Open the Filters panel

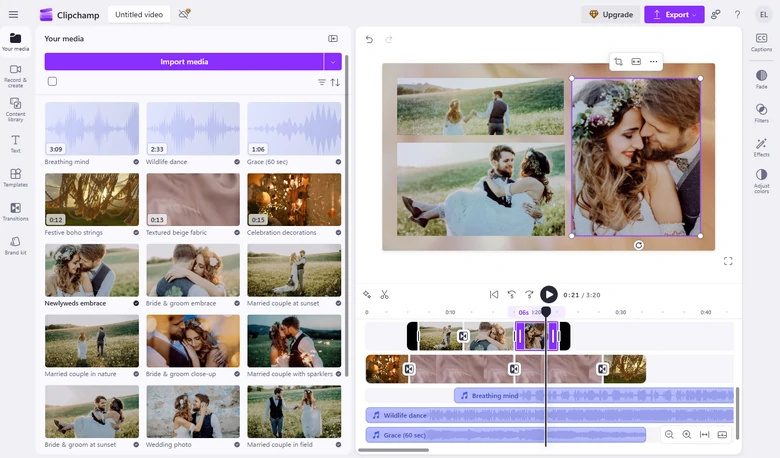tap(761, 113)
